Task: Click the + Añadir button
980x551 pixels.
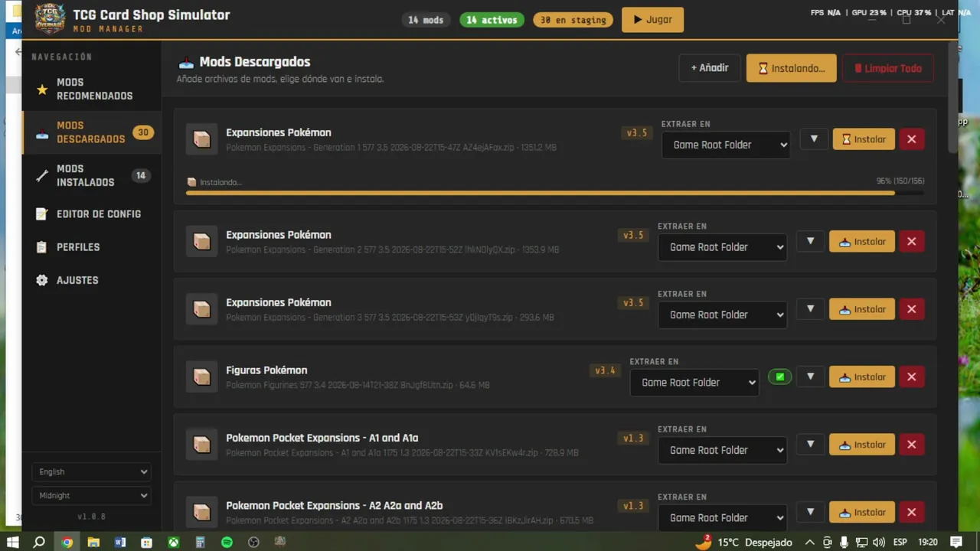Action: point(710,68)
